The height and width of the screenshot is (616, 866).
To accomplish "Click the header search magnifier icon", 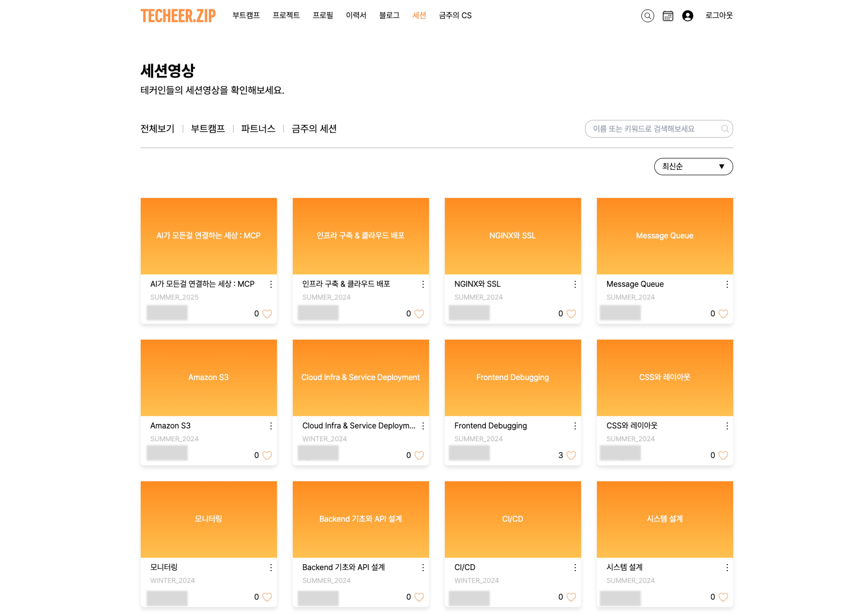I will click(647, 16).
